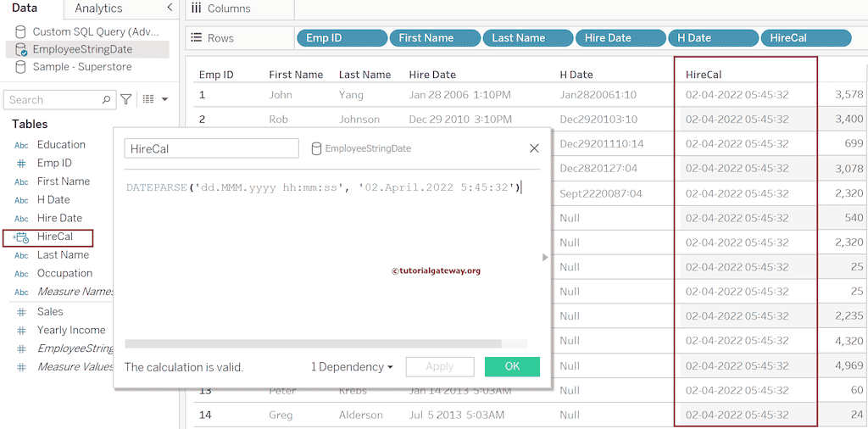Select the Hire Date field in Tables
This screenshot has height=429, width=868.
coord(59,218)
